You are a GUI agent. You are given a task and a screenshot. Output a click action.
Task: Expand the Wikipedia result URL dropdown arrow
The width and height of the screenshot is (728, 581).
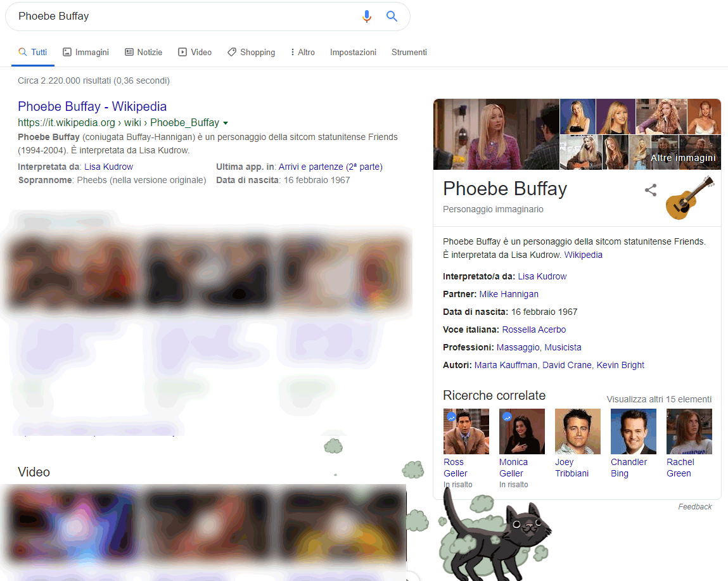tap(226, 123)
